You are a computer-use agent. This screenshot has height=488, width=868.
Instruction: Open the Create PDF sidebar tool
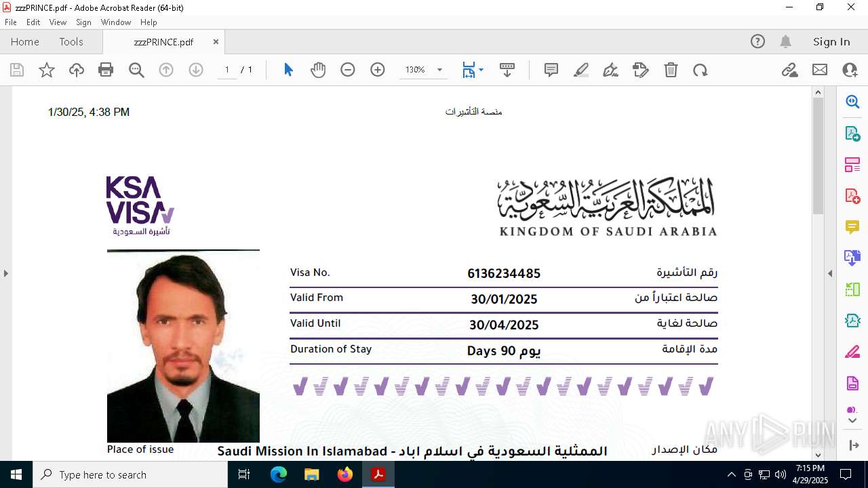(852, 196)
